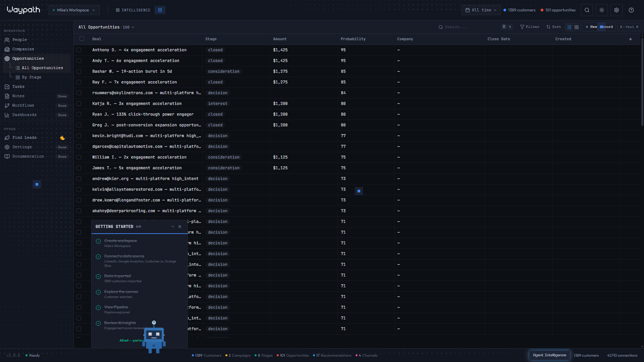
Task: Open By Stage view in sidebar
Action: (x=31, y=77)
